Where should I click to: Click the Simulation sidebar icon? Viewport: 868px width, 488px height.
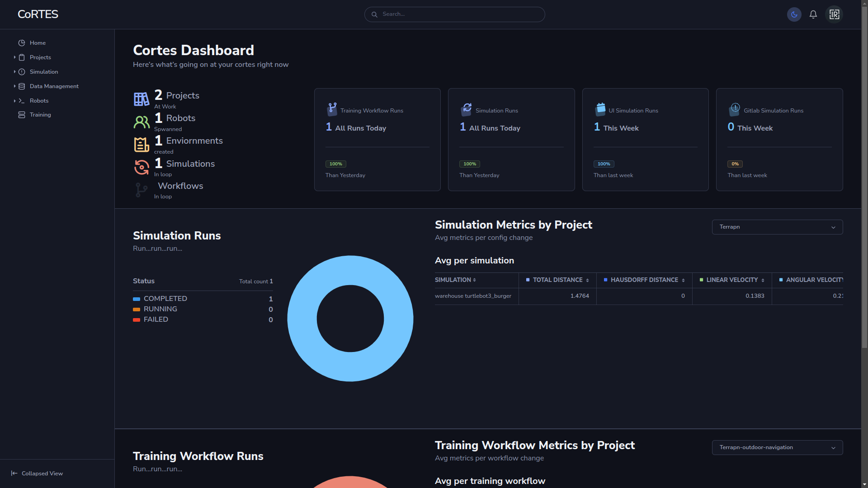pyautogui.click(x=22, y=72)
